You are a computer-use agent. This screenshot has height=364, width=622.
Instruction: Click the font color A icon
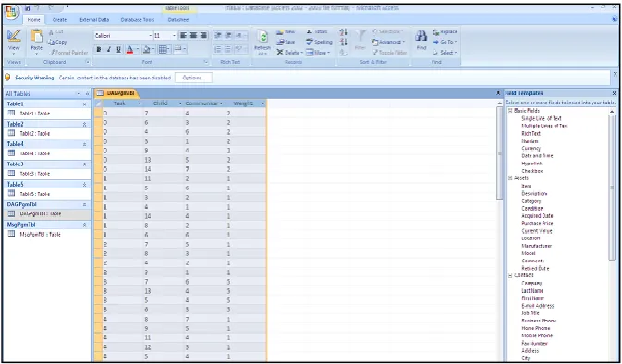(129, 50)
